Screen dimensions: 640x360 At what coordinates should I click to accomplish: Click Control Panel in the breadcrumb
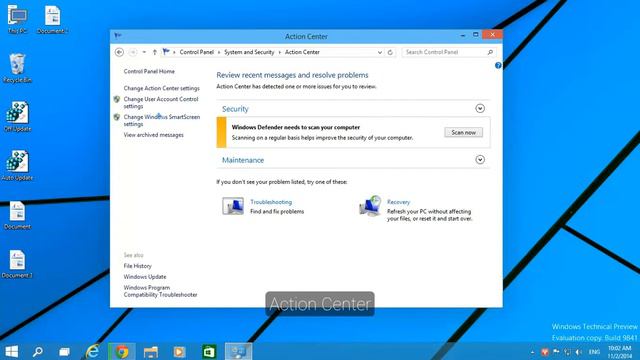[x=196, y=52]
